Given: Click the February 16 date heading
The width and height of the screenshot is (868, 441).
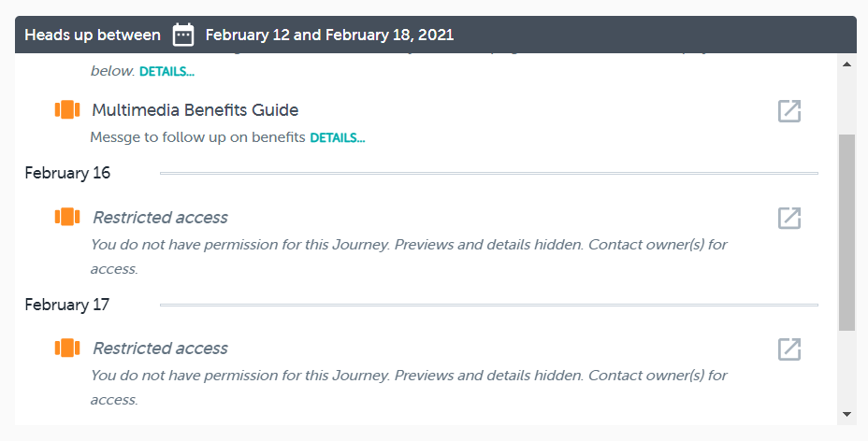Looking at the screenshot, I should [x=67, y=173].
